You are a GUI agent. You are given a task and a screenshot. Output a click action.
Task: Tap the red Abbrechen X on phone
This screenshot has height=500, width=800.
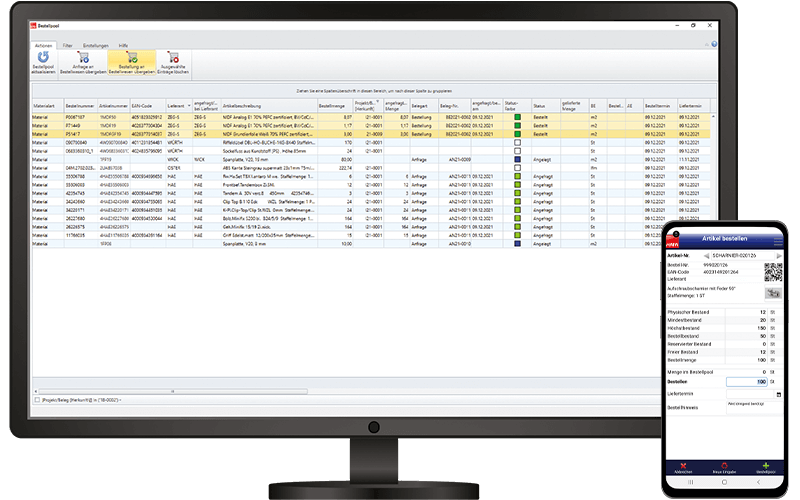click(x=683, y=466)
